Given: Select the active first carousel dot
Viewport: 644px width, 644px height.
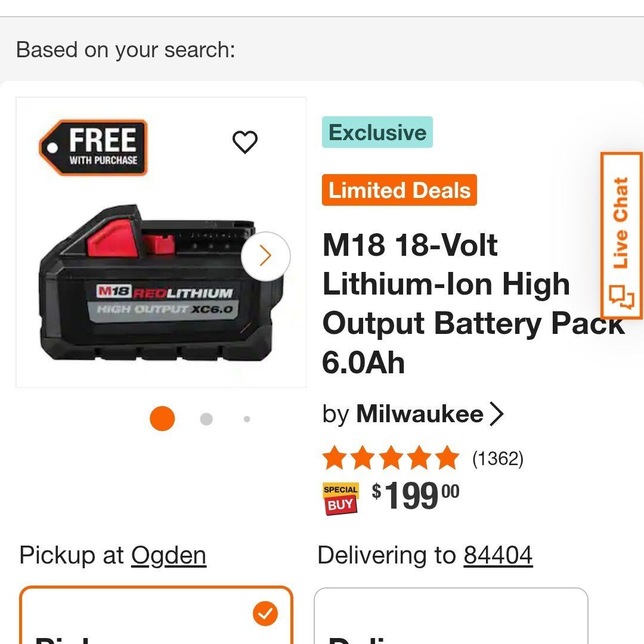Looking at the screenshot, I should pyautogui.click(x=164, y=419).
